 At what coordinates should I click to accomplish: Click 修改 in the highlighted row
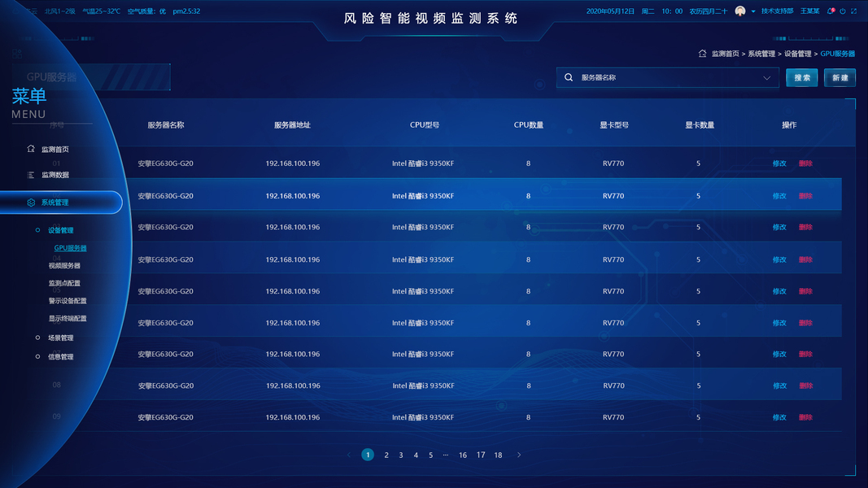(x=779, y=196)
